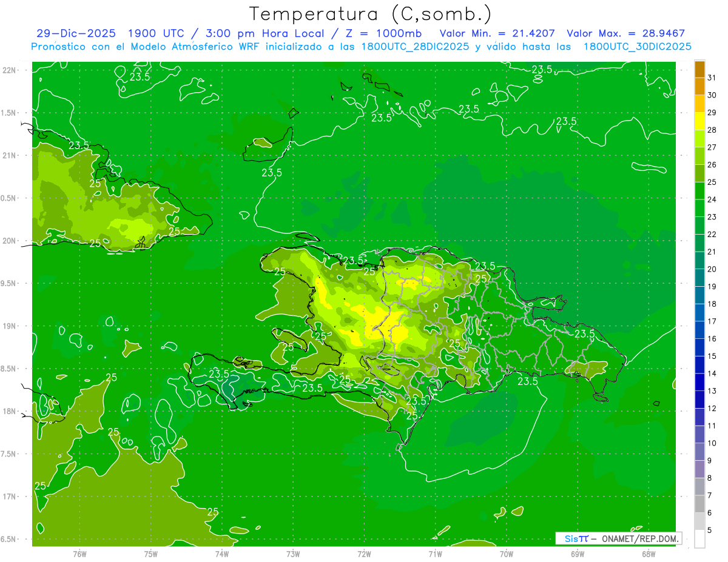
Task: Click the ONAMET/REP.DOM. credit label
Action: pyautogui.click(x=641, y=538)
